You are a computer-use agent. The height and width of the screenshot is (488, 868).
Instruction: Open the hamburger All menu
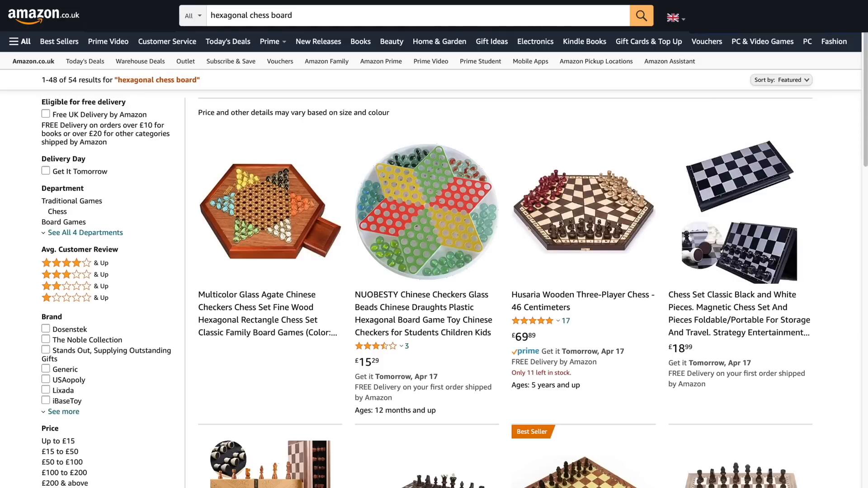[x=20, y=42]
